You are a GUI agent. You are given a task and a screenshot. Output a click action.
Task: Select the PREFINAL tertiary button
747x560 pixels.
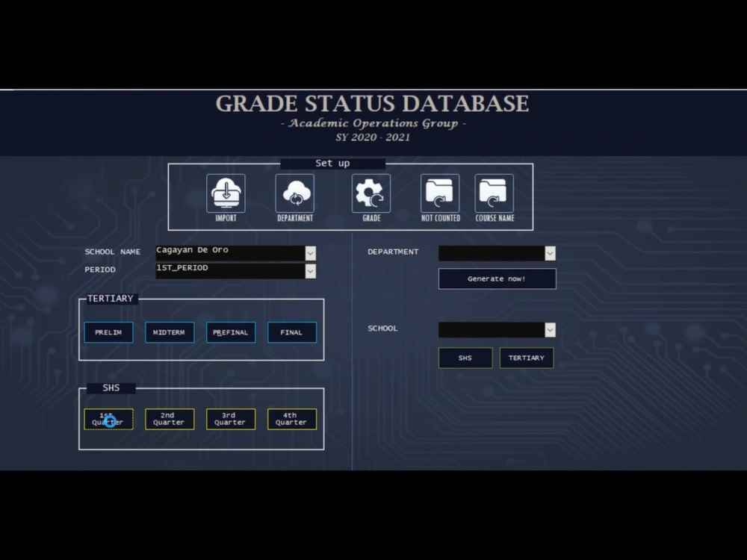tap(231, 332)
